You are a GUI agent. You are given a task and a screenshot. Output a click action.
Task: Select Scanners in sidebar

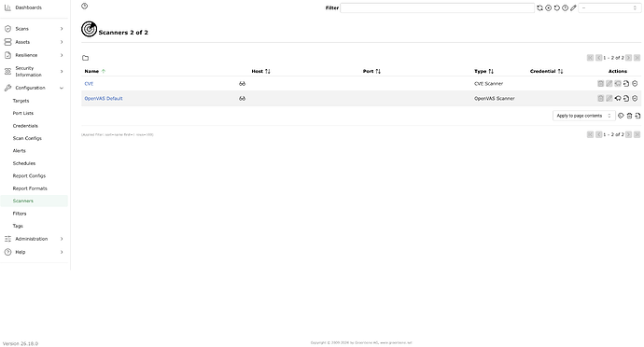(x=23, y=201)
